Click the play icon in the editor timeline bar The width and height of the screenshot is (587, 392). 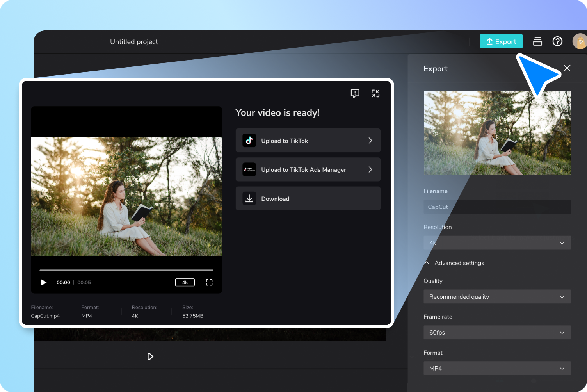[x=150, y=356]
